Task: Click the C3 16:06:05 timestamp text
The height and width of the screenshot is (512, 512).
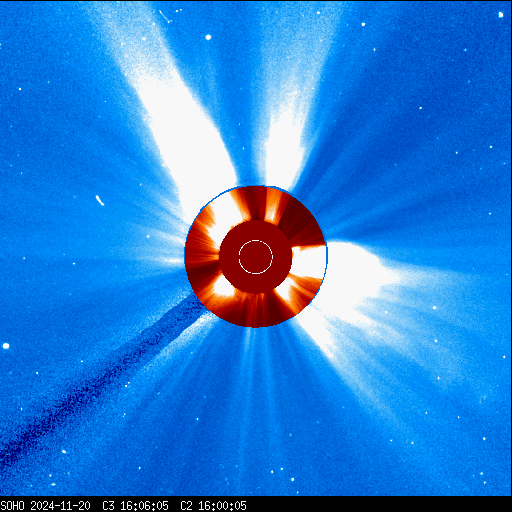Action: pyautogui.click(x=135, y=506)
